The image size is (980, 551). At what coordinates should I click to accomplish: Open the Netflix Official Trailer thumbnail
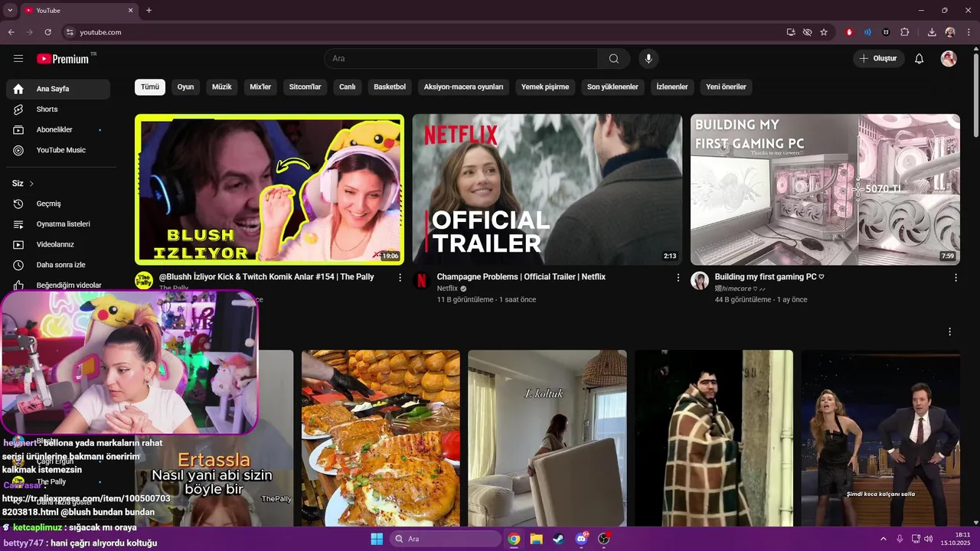coord(547,190)
